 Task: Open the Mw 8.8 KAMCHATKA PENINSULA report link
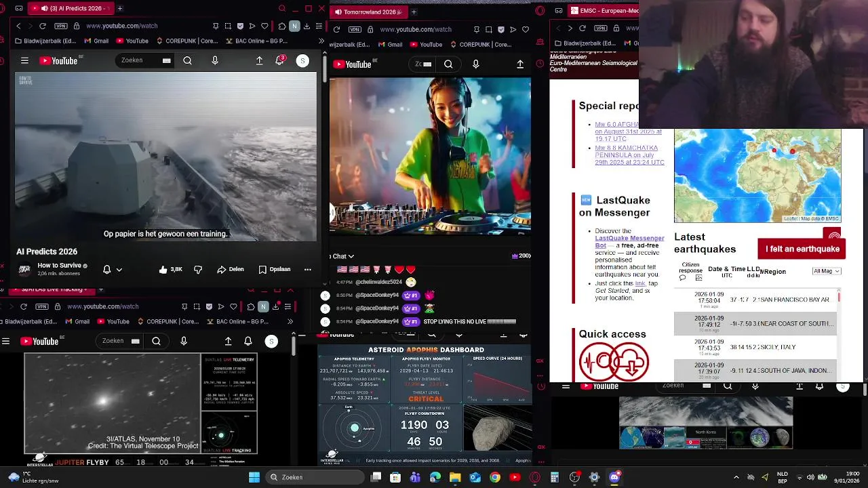[628, 155]
